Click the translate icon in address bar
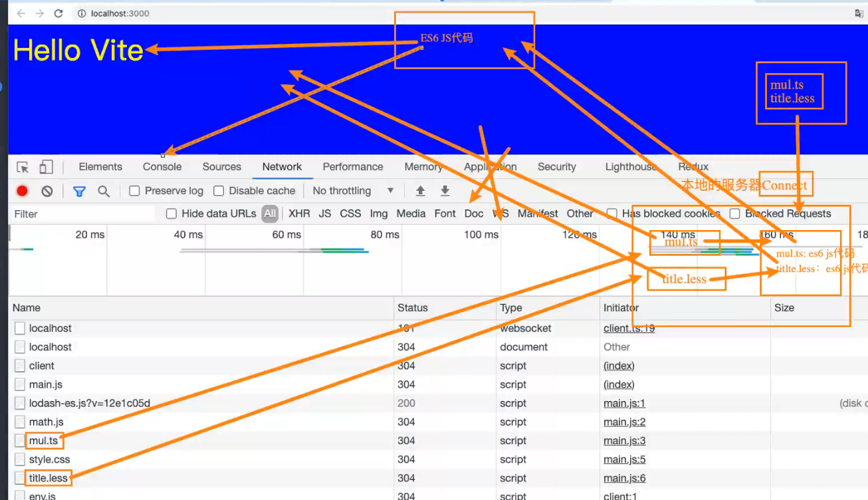868x500 pixels. pyautogui.click(x=859, y=13)
